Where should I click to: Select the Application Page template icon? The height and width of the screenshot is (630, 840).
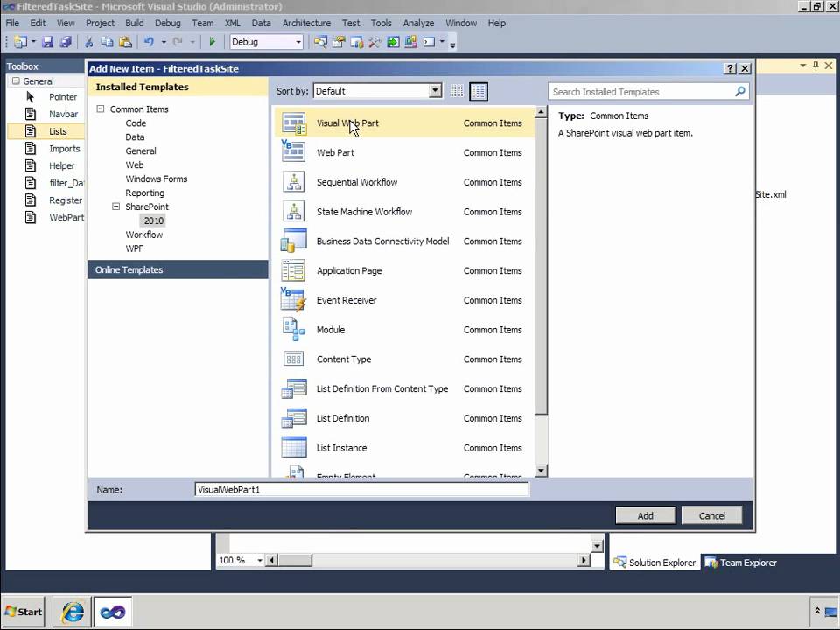click(x=294, y=270)
